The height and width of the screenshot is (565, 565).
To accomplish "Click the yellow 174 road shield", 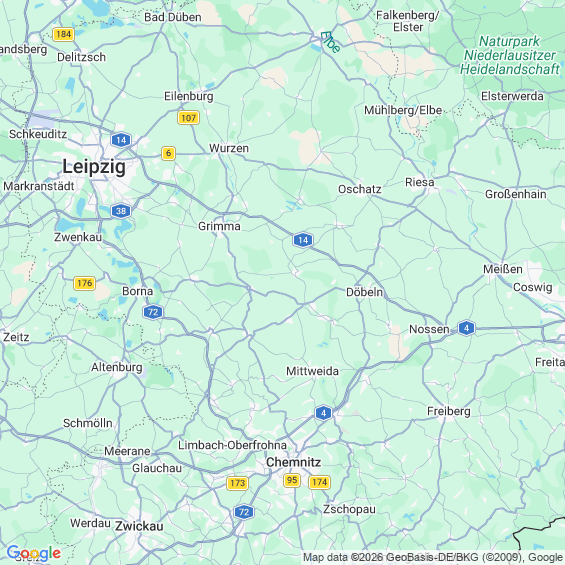I will pos(320,482).
